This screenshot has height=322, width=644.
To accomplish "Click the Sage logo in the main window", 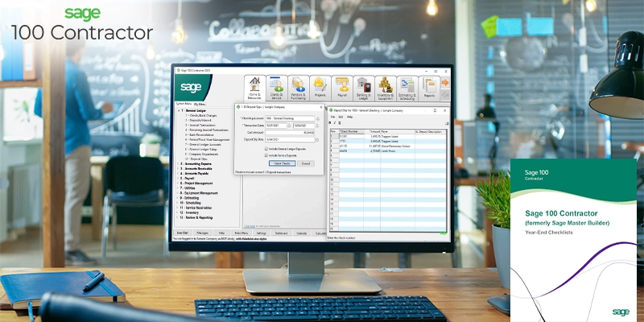I will 192,88.
